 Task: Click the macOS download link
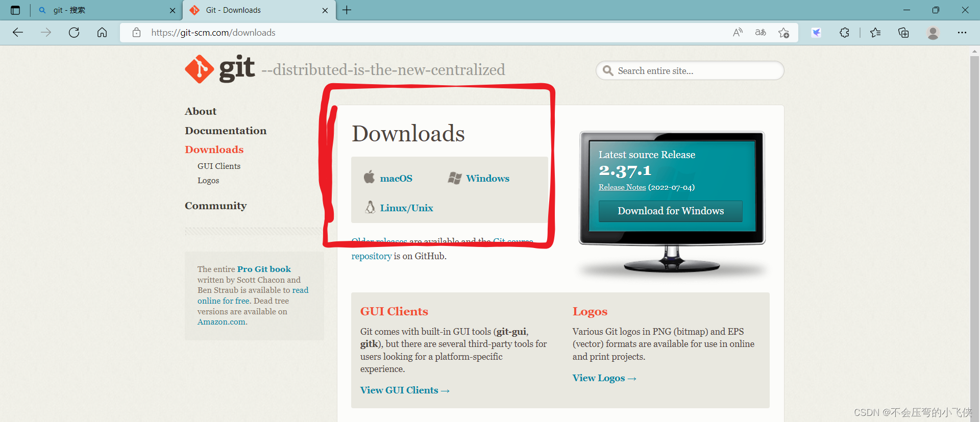396,178
